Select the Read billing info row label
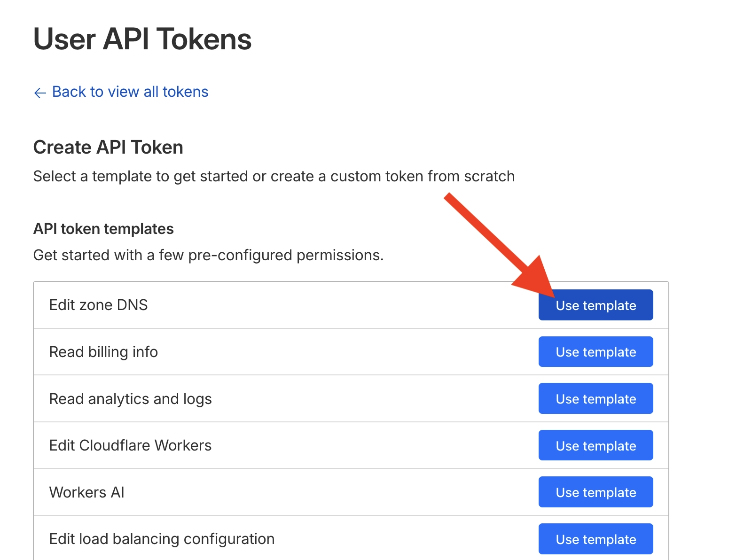Viewport: 752px width, 560px height. click(x=103, y=352)
